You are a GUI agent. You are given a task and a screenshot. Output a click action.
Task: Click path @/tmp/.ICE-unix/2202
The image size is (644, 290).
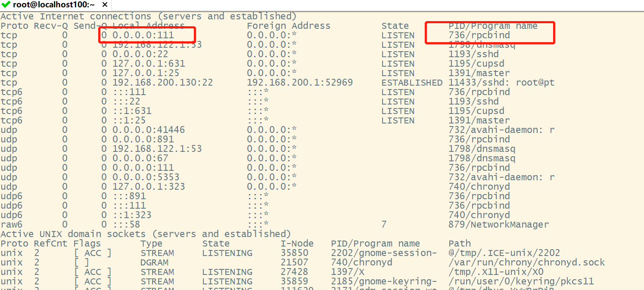click(x=504, y=253)
